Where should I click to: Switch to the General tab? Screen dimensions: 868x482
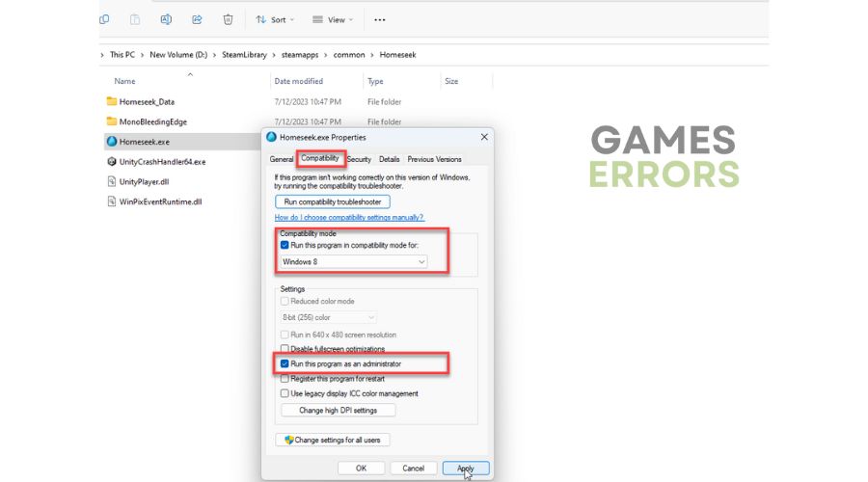282,159
